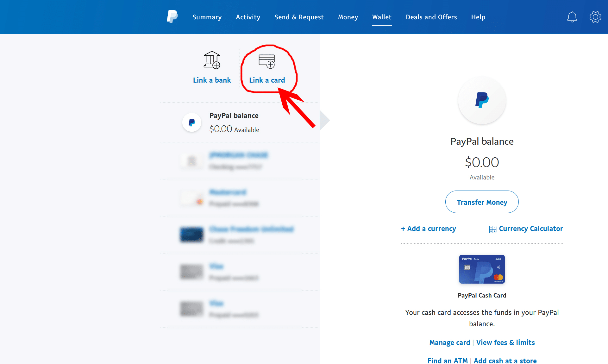
Task: Click Add a currency
Action: tap(429, 229)
